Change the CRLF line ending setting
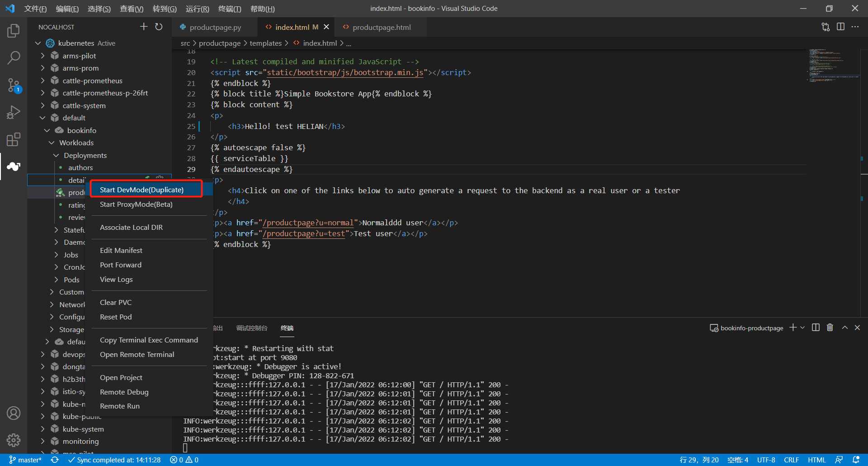Screen dimensions: 868x466 (791, 460)
